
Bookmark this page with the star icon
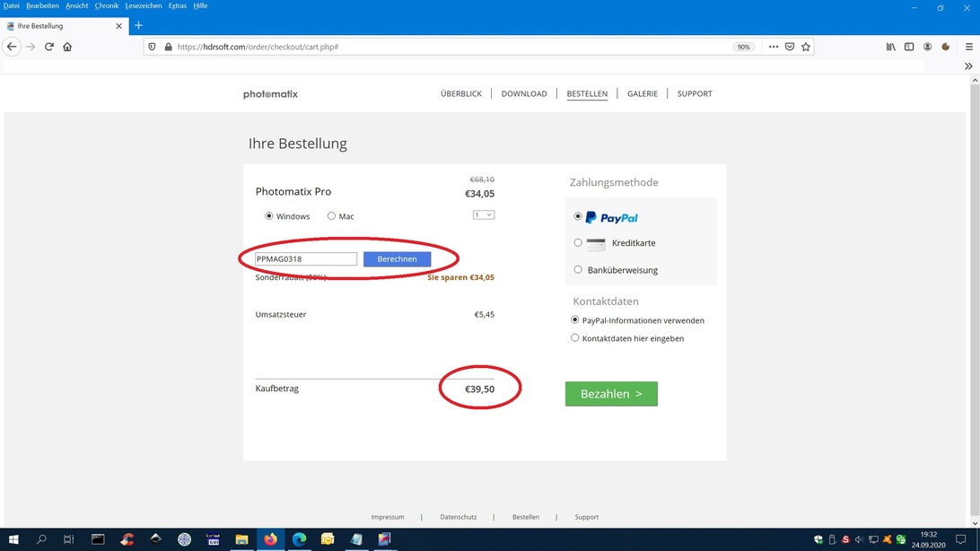[806, 47]
